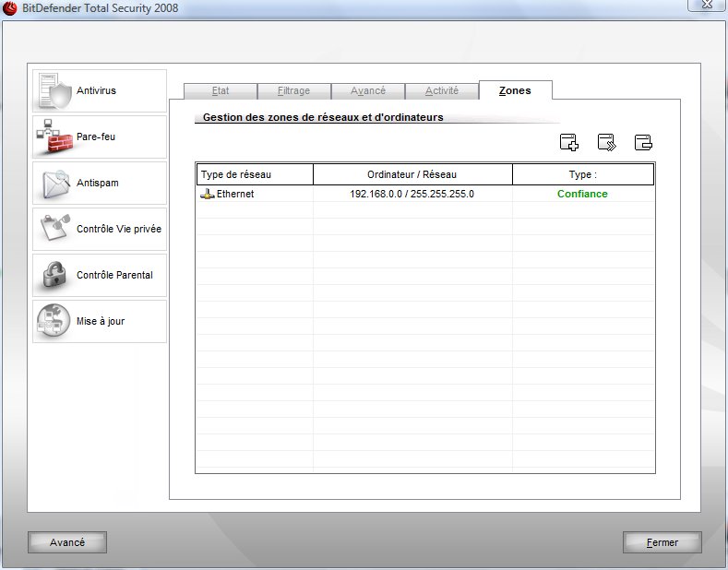Click the edit zone icon
The height and width of the screenshot is (570, 728).
(606, 142)
